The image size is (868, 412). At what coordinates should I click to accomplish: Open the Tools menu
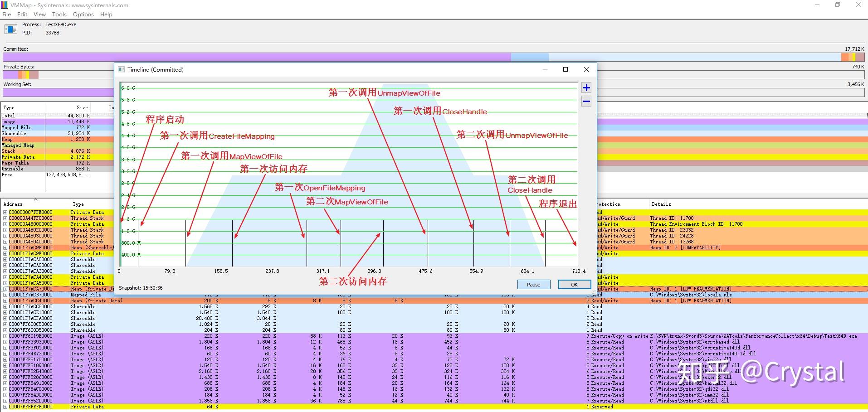(59, 15)
